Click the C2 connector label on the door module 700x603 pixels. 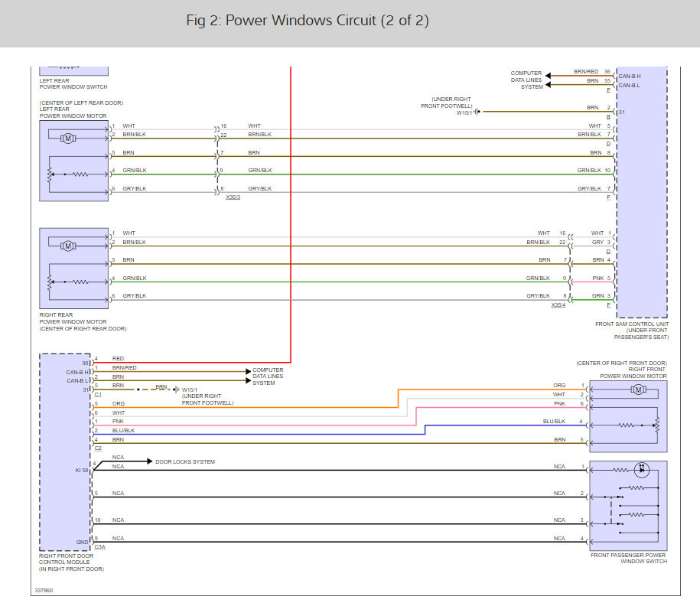tap(98, 448)
